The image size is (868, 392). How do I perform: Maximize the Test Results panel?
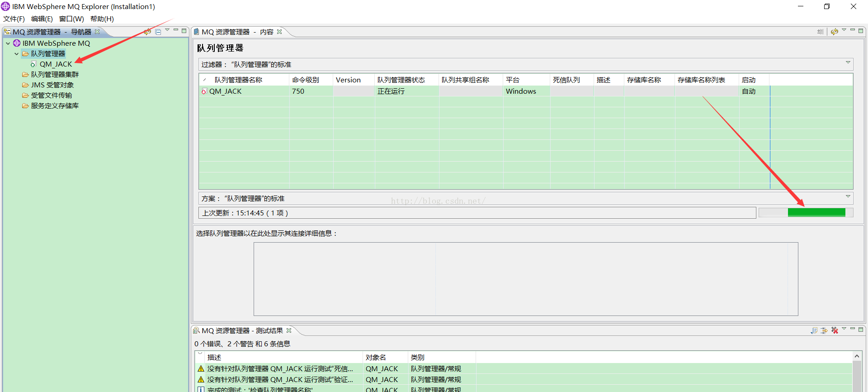tap(861, 330)
